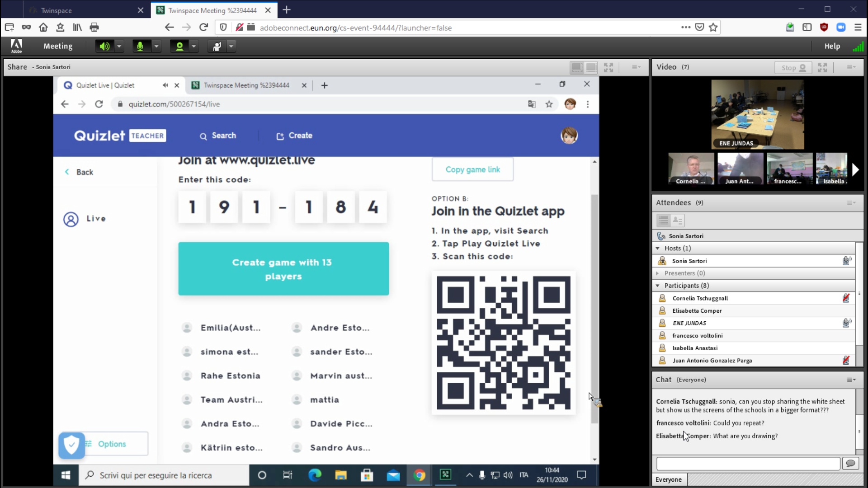Click Firefox print icon

coord(94,28)
